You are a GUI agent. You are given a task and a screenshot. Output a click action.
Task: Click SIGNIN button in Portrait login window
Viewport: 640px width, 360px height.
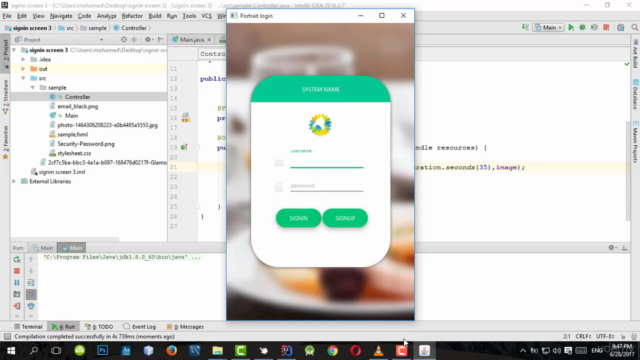coord(298,218)
